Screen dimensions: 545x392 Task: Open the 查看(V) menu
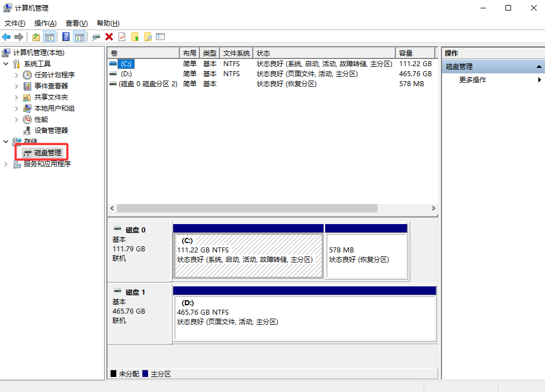[76, 23]
